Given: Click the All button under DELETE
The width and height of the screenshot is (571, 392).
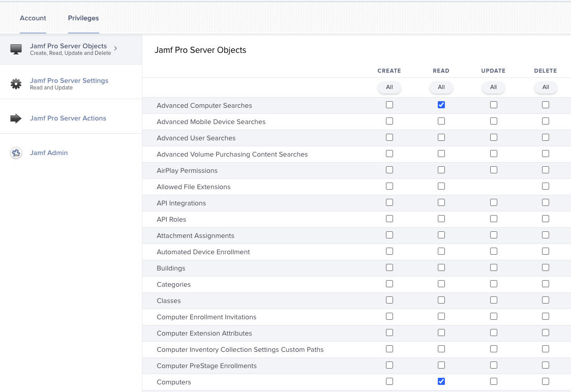Looking at the screenshot, I should [546, 87].
